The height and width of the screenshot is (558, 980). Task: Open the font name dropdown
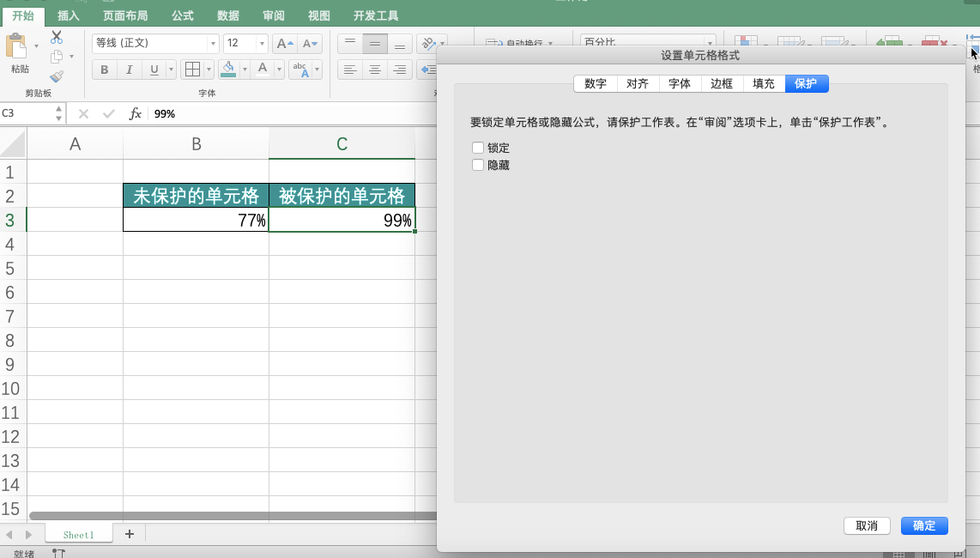tap(213, 43)
